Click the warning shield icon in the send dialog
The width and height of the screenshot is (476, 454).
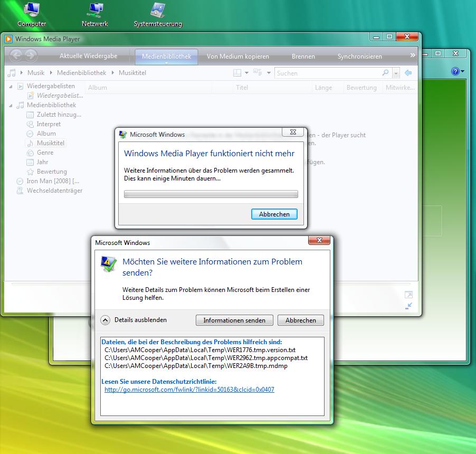coord(108,264)
